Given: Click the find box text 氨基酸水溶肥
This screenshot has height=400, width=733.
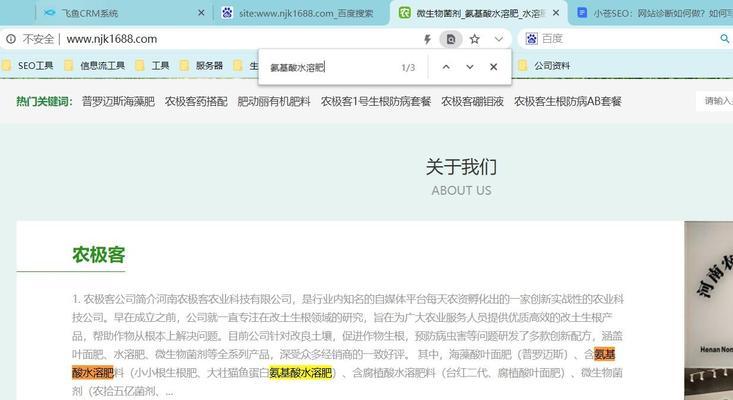Looking at the screenshot, I should [297, 67].
